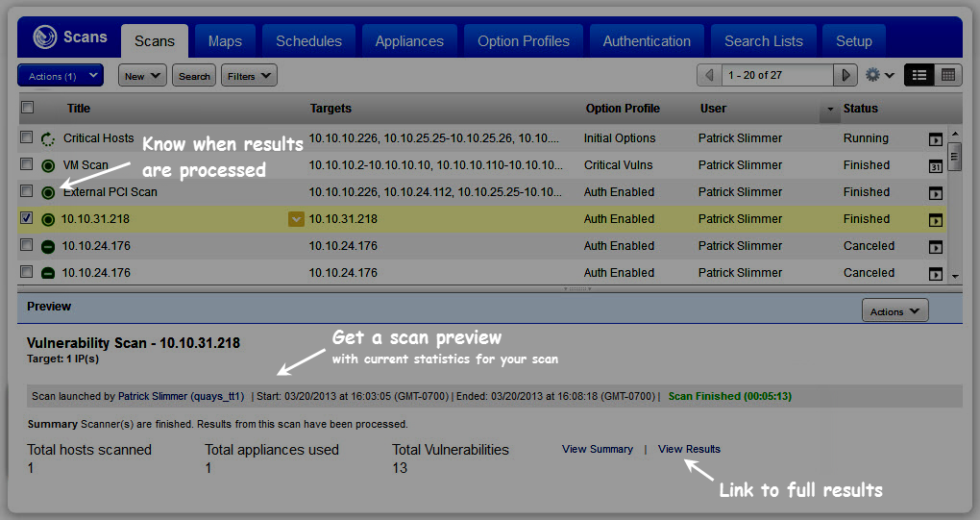Viewport: 980px width, 520px height.
Task: Click the 1 - 20 of 27 page range field
Action: pos(777,75)
